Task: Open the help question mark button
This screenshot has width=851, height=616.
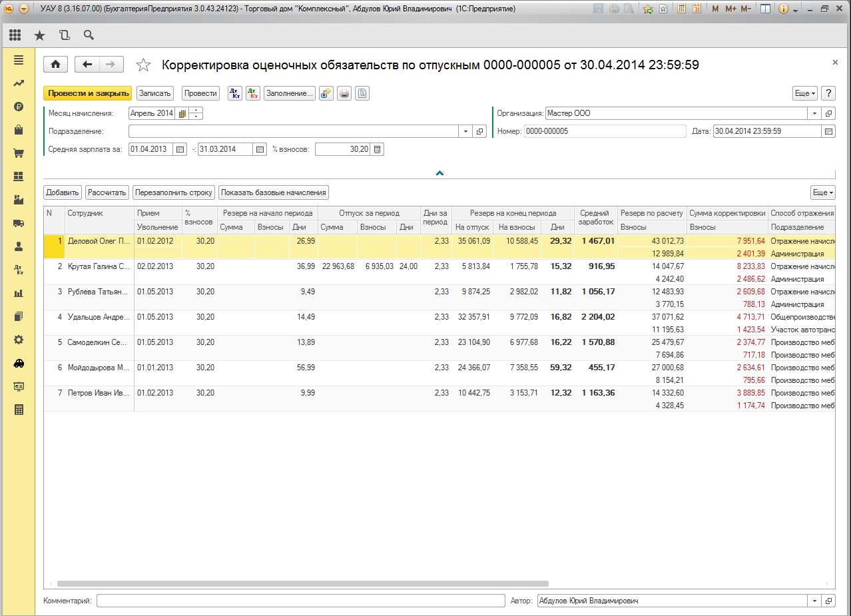Action: point(828,93)
